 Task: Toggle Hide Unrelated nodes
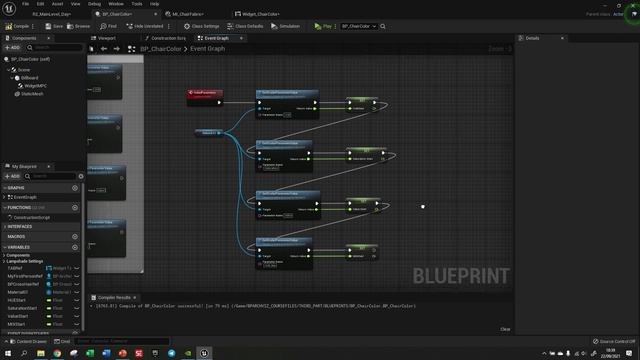(144, 26)
